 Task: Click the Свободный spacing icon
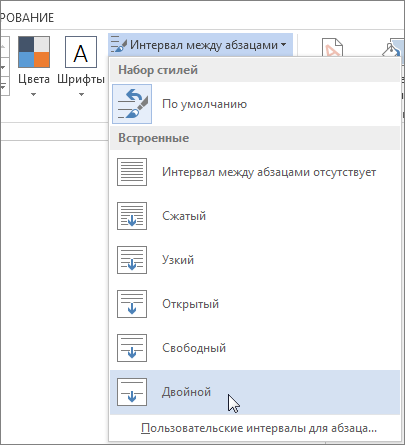(x=132, y=348)
